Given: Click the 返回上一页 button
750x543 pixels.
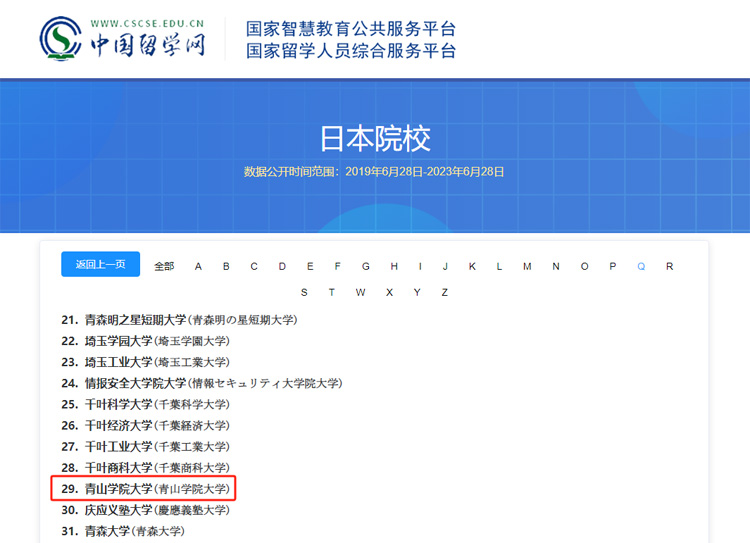Looking at the screenshot, I should click(100, 264).
